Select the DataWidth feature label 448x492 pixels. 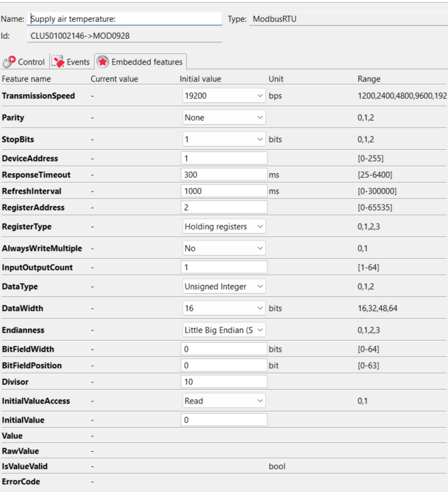point(23,308)
